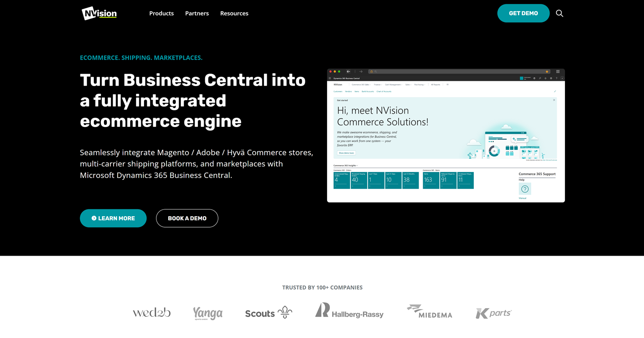This screenshot has height=338, width=644.
Task: Click the search magnifier in Business Central header
Action: pyautogui.click(x=540, y=79)
